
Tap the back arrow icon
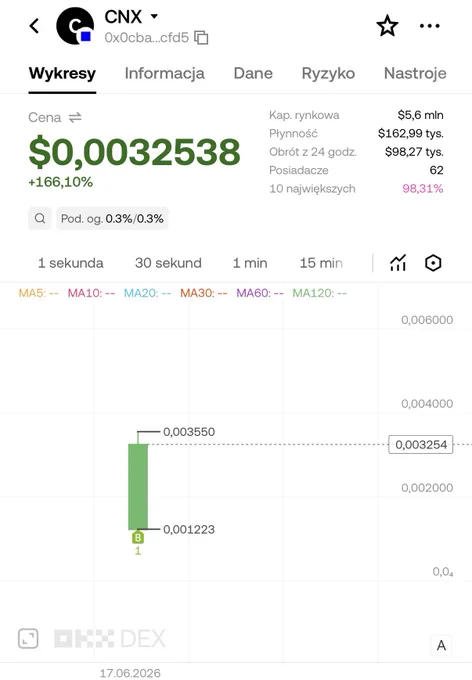[34, 26]
